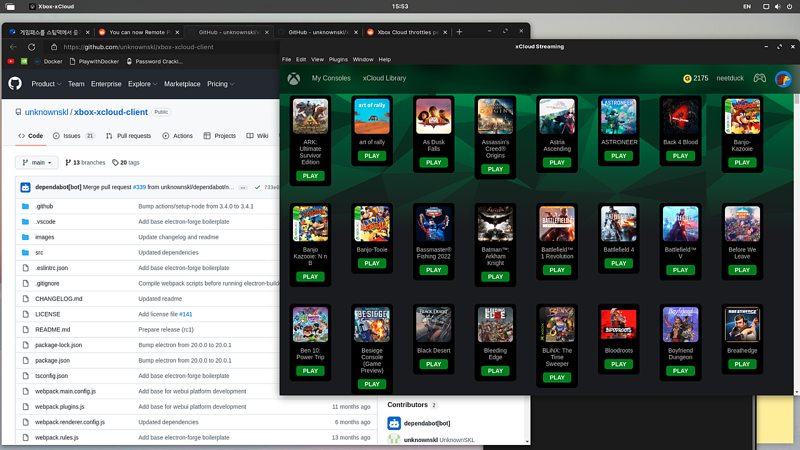View the 20 tags link

(126, 162)
